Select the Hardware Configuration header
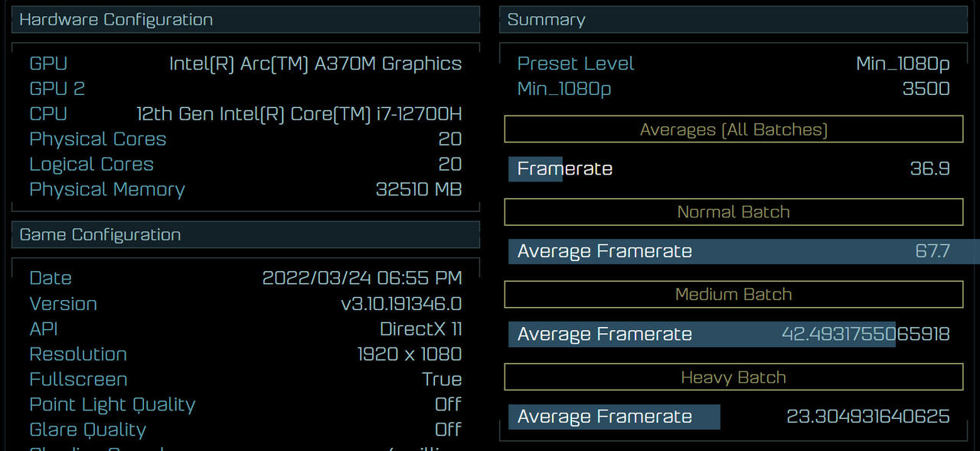The height and width of the screenshot is (451, 980). [116, 19]
